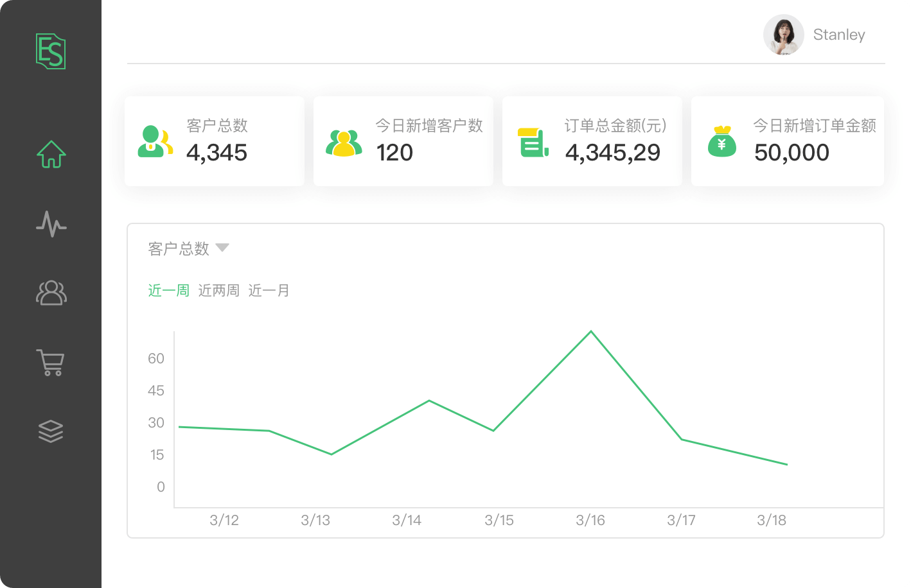Select the 客户总数 summary card
The image size is (911, 588).
pyautogui.click(x=214, y=141)
